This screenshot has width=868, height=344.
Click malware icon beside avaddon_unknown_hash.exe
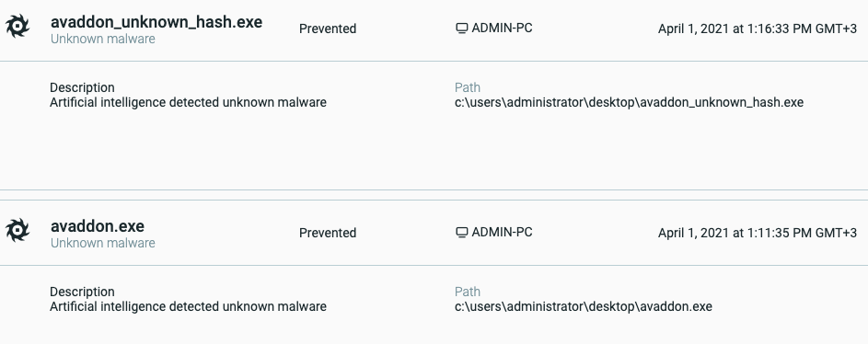pyautogui.click(x=17, y=26)
